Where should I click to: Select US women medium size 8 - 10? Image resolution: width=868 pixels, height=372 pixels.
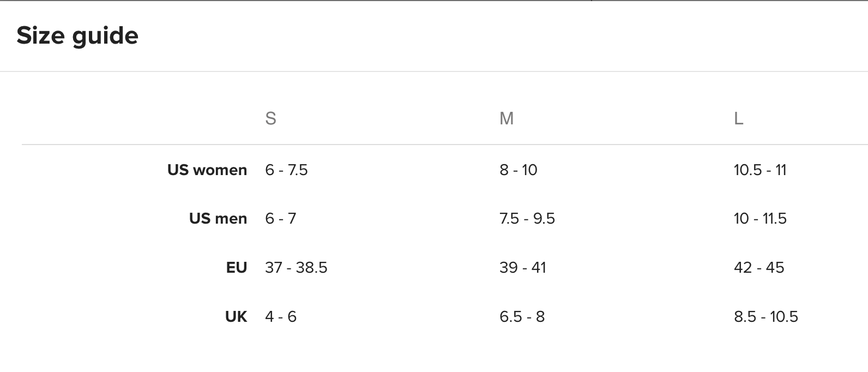[x=519, y=170]
